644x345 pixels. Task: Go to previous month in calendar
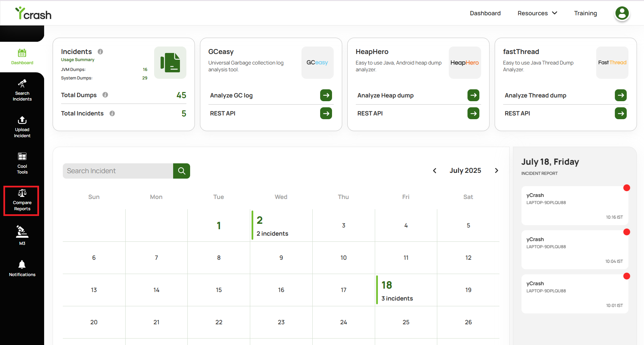(x=435, y=170)
